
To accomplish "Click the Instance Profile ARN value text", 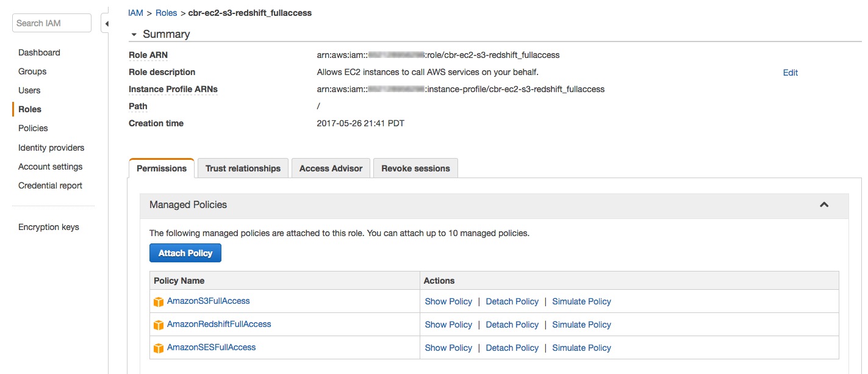I will [x=461, y=89].
